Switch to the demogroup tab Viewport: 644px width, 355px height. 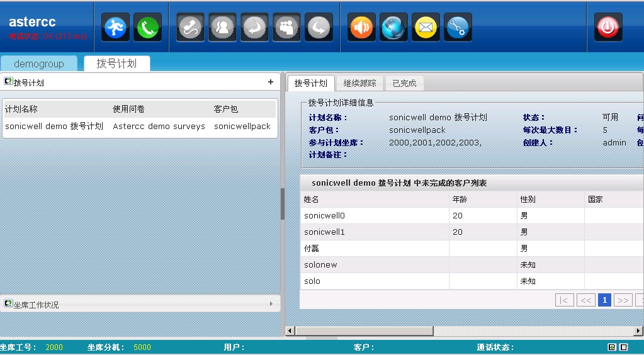point(39,64)
